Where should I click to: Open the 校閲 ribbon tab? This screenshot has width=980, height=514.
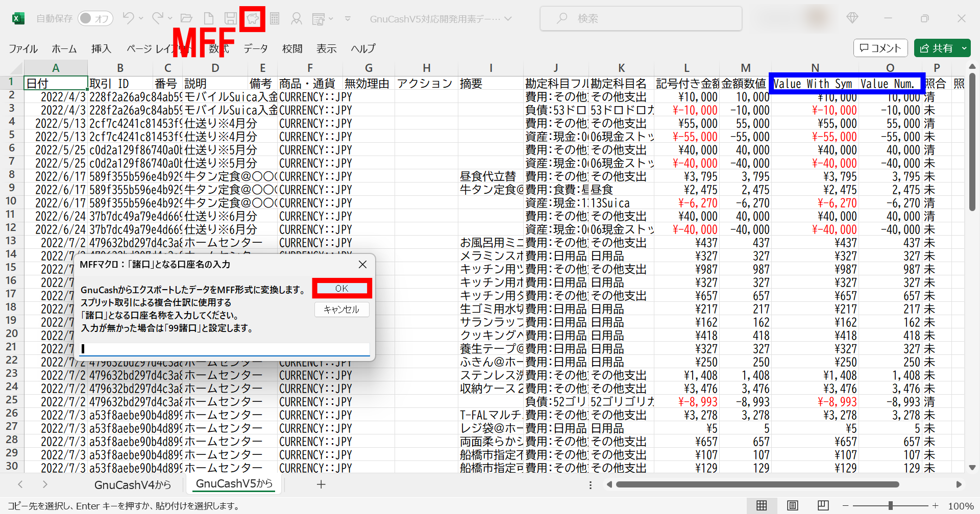[292, 48]
